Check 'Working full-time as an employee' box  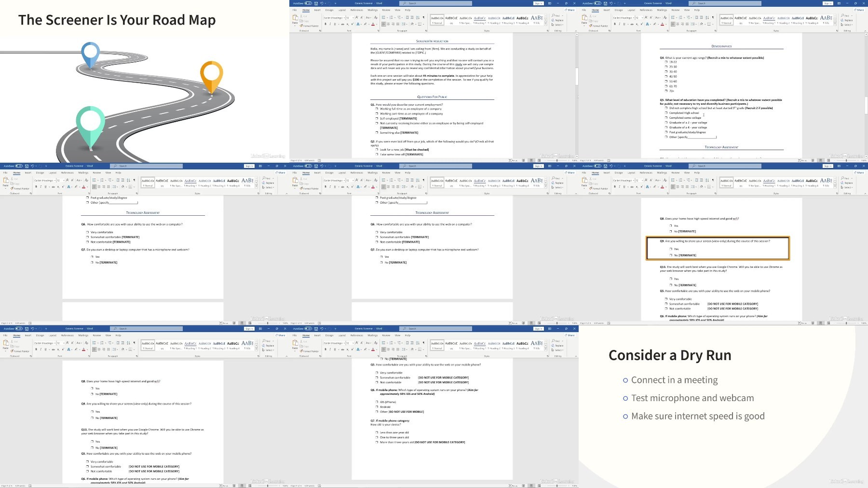pyautogui.click(x=377, y=109)
